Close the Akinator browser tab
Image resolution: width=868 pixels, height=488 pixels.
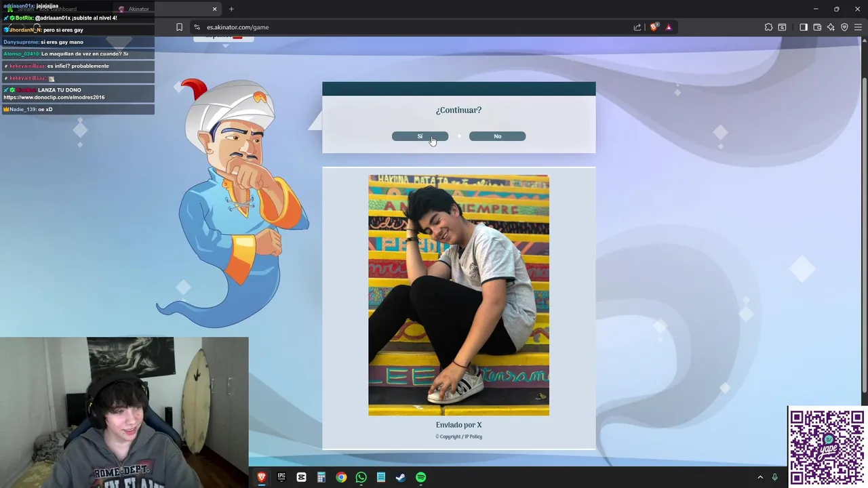pyautogui.click(x=215, y=9)
